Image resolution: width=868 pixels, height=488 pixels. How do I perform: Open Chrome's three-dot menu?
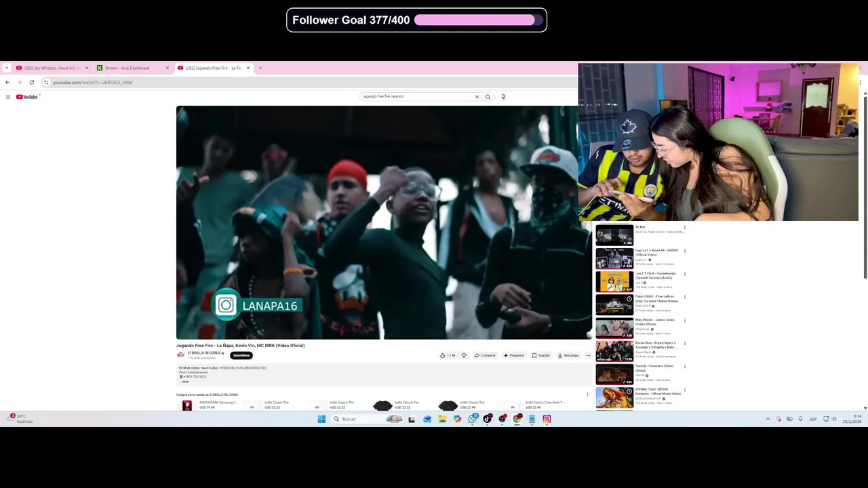[x=860, y=82]
